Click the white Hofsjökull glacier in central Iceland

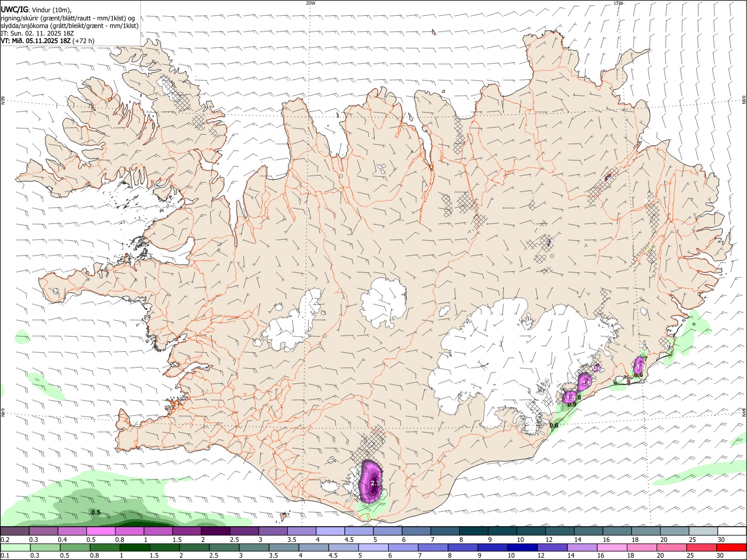tap(383, 302)
